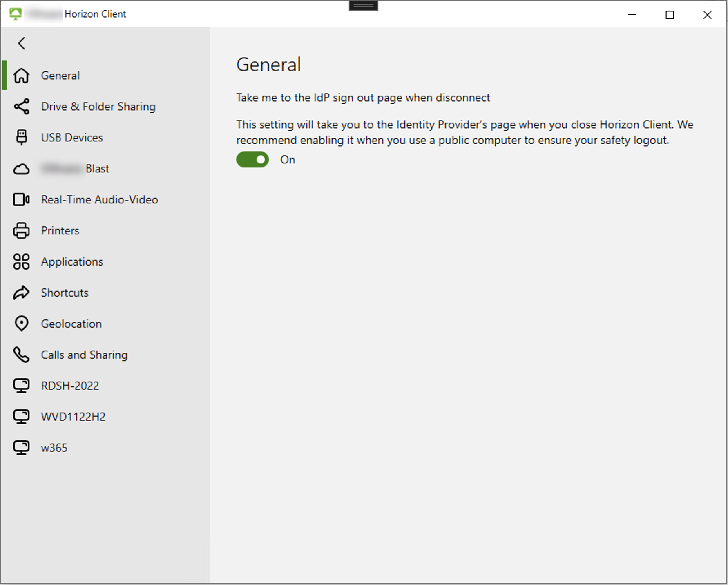728x585 pixels.
Task: Maximize the Horizon Client window
Action: tap(670, 15)
